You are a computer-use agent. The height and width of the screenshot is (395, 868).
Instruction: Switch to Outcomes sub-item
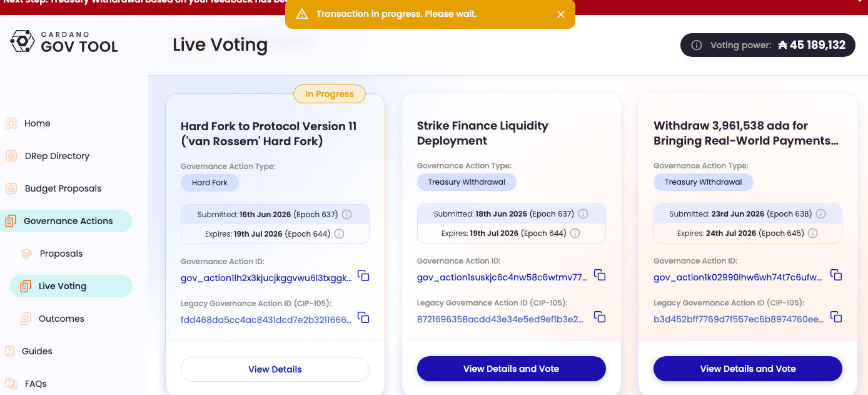click(x=61, y=319)
